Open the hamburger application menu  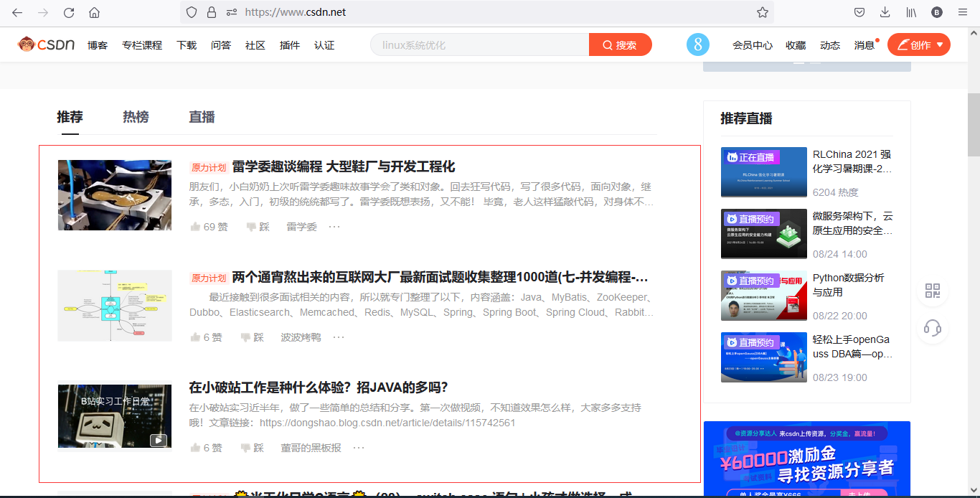pyautogui.click(x=963, y=12)
